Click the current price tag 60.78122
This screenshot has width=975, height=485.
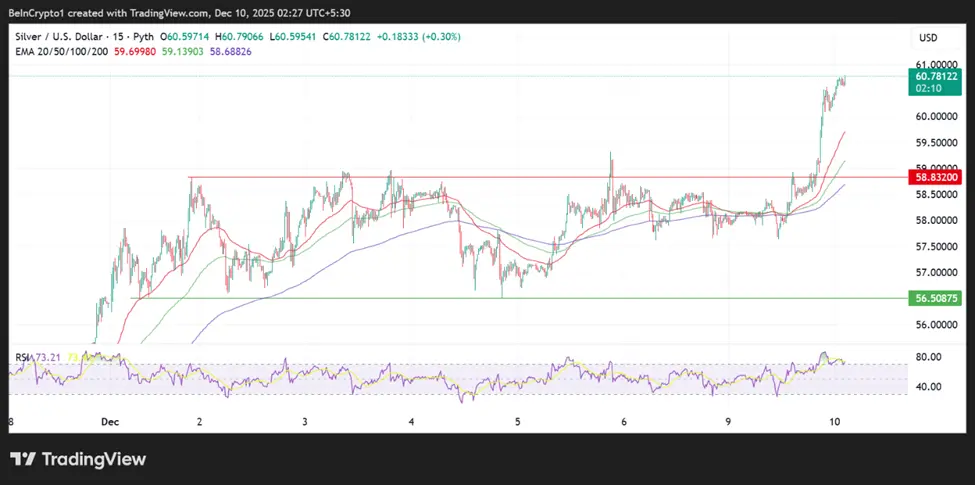click(x=937, y=76)
